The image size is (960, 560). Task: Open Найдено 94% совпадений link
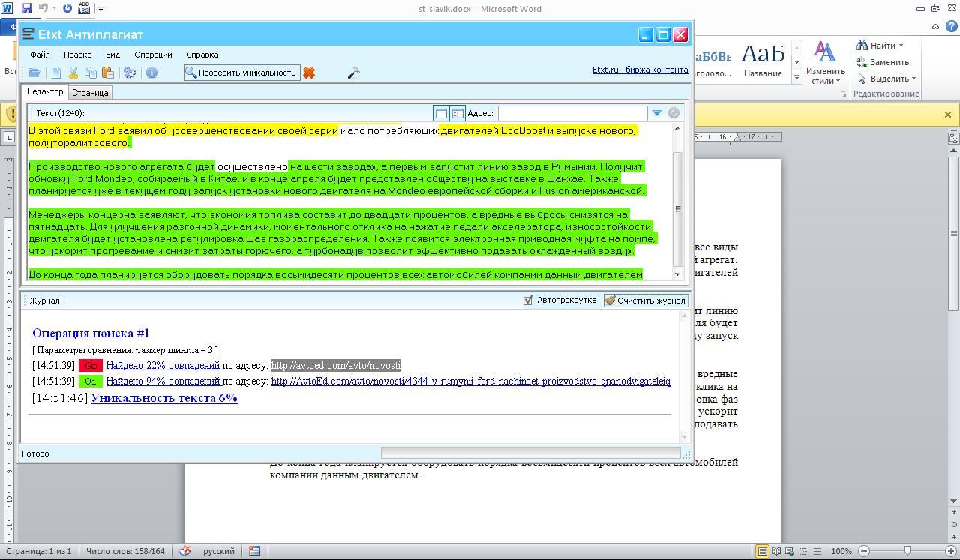pyautogui.click(x=163, y=381)
